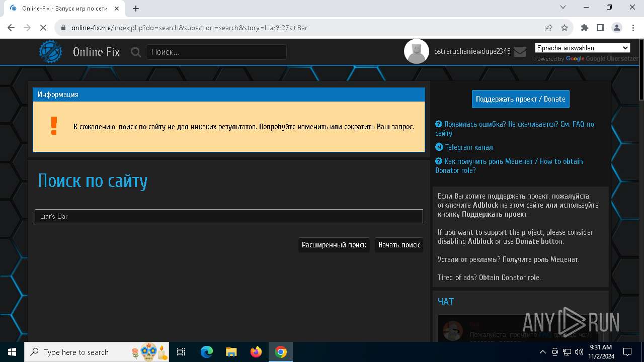Screen dimensions: 644x362
Task: Click the Поиск по сайту heading
Action: pyautogui.click(x=93, y=180)
